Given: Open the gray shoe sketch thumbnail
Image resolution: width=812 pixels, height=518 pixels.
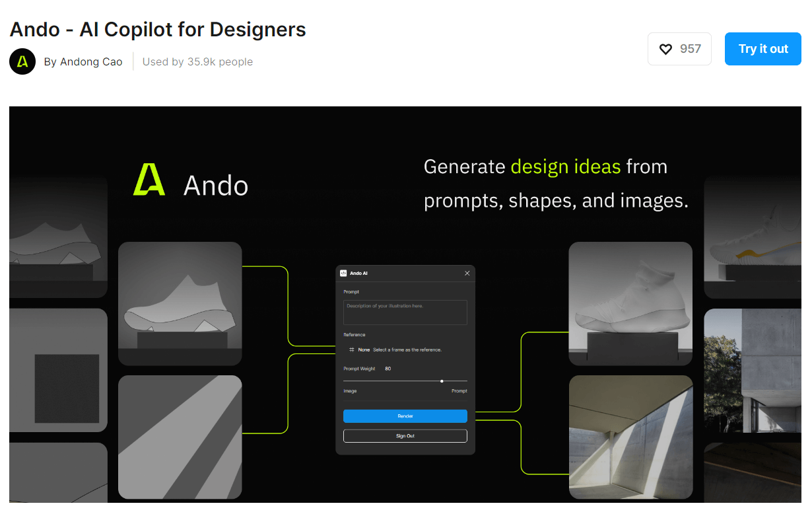Looking at the screenshot, I should [180, 303].
